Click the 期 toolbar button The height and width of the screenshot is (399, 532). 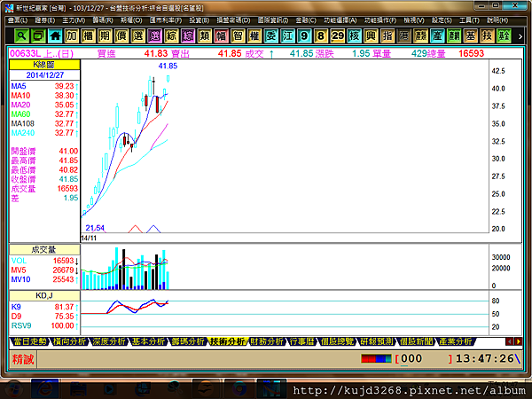point(105,35)
